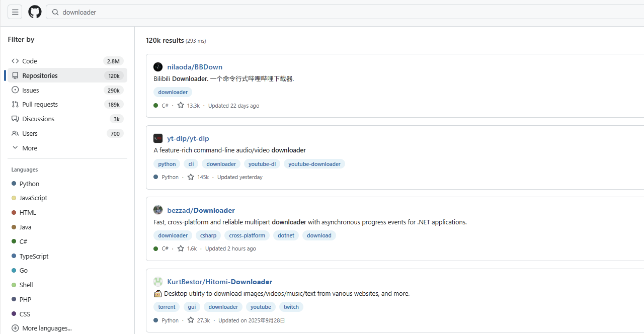Click the Discussions speech bubble icon

15,119
